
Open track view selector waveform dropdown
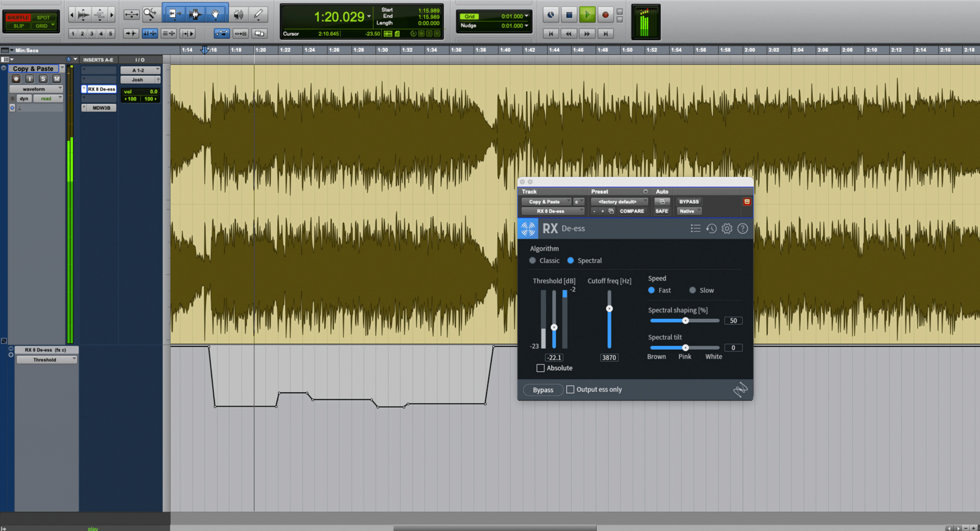point(36,89)
